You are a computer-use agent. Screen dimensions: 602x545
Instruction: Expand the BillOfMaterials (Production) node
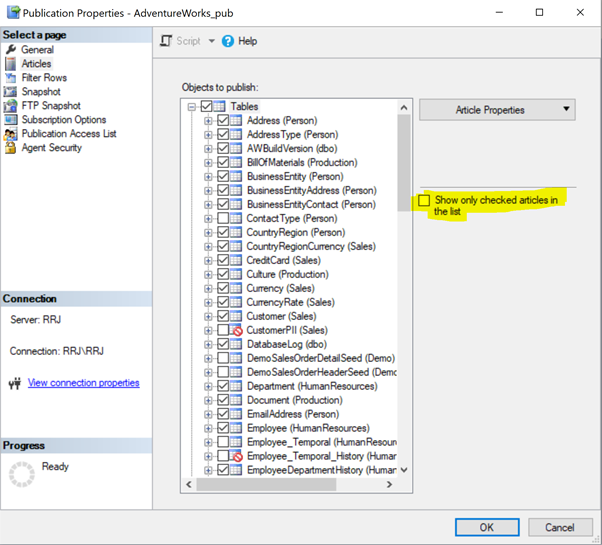pos(208,163)
